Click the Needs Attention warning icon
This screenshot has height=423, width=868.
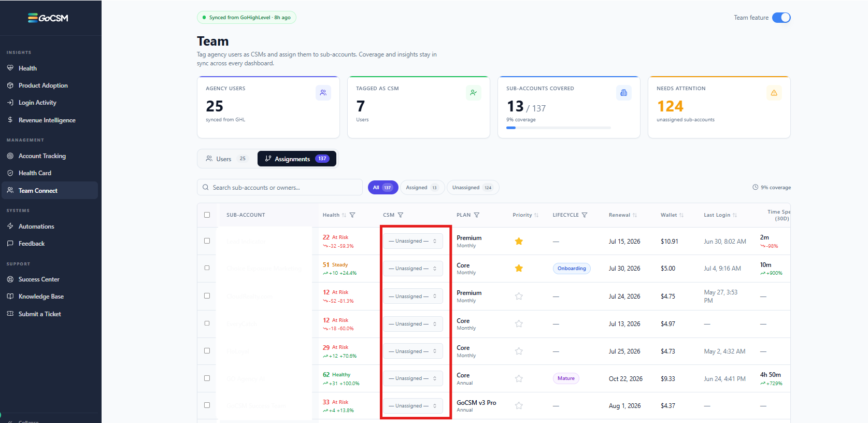(x=774, y=93)
